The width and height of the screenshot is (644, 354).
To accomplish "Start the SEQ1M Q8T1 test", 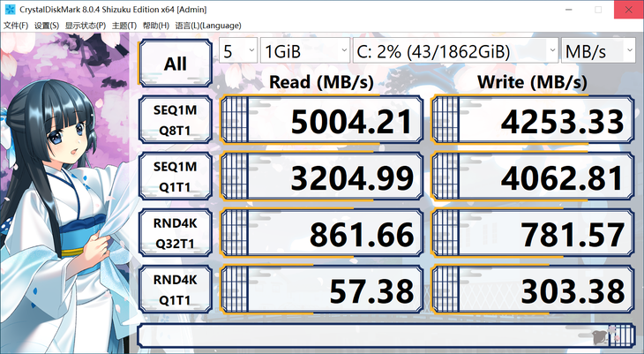I will point(176,120).
